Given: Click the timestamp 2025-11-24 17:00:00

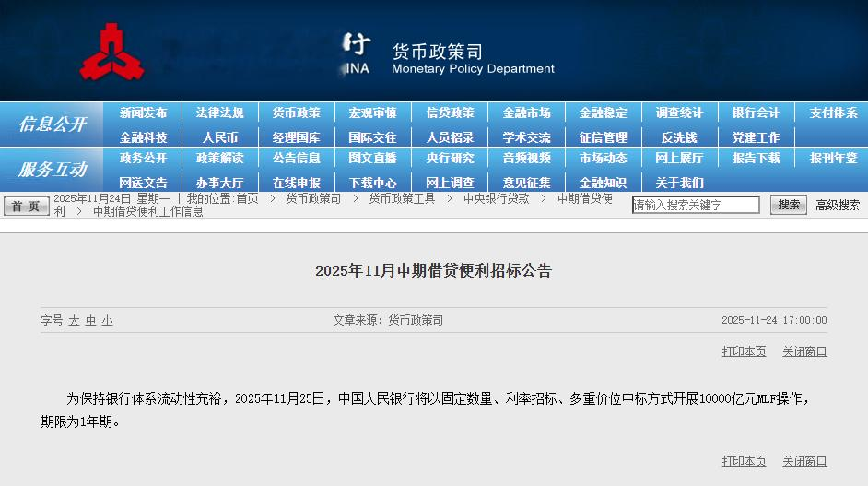Looking at the screenshot, I should point(774,320).
